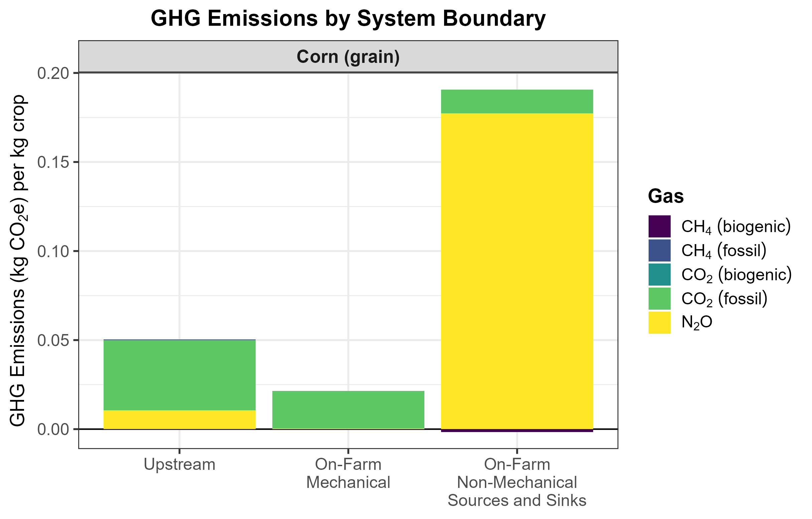Viewport: 812px width, 519px height.
Task: Click the Corn (grain) facet header
Action: (348, 57)
